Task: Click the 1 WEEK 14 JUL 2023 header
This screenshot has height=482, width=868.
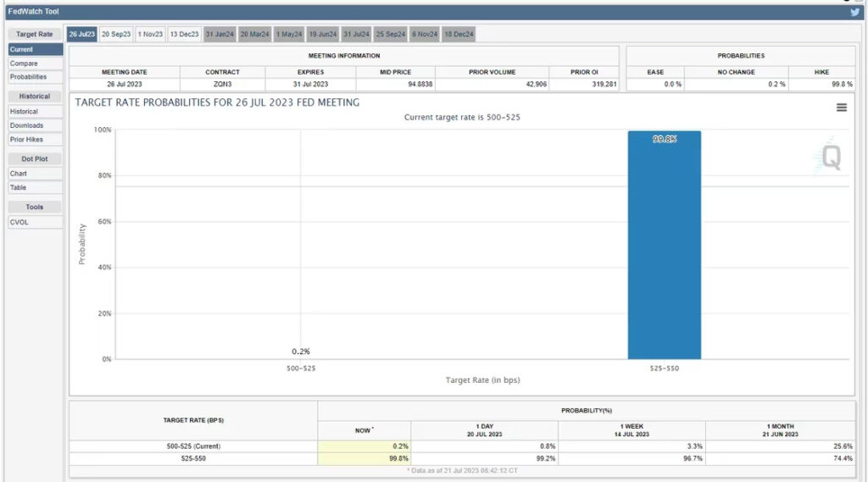Action: click(x=632, y=430)
